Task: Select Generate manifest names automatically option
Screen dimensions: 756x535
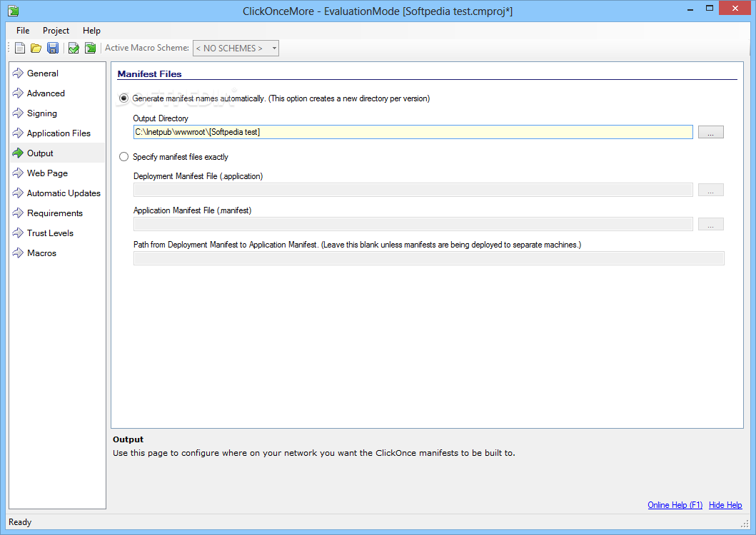Action: pyautogui.click(x=124, y=98)
